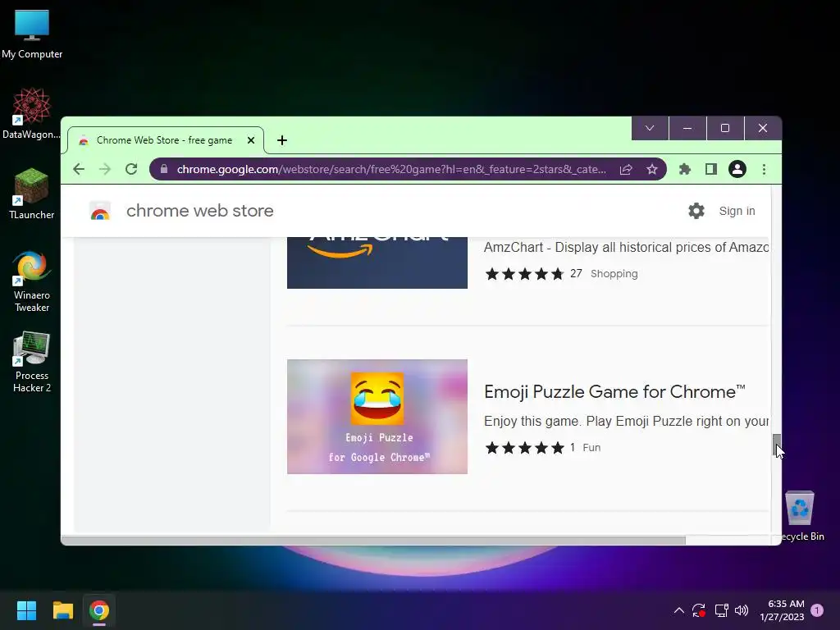Open network settings tray icon
Viewport: 840px width, 630px height.
click(x=721, y=610)
